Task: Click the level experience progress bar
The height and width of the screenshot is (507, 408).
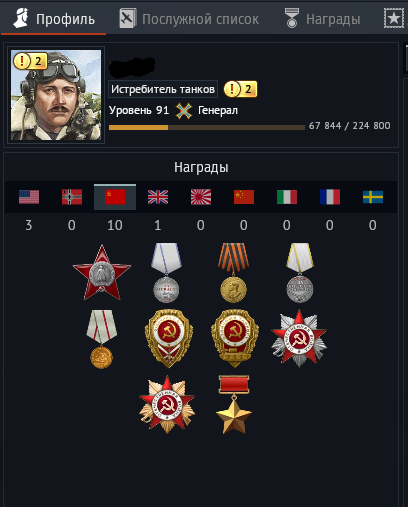Action: pos(207,127)
